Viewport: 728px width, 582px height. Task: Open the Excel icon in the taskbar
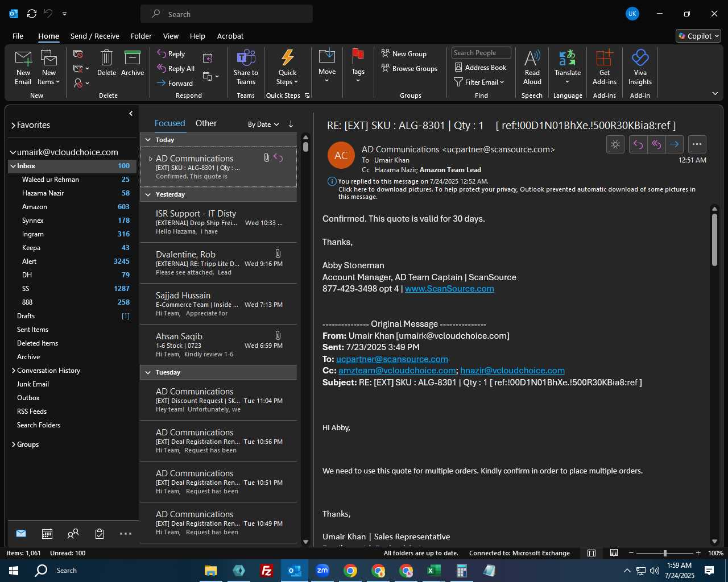pyautogui.click(x=434, y=571)
